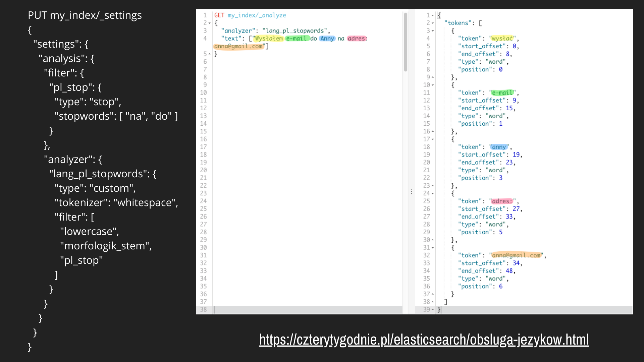Click the PUT my_index/_settings heading text

coord(85,15)
